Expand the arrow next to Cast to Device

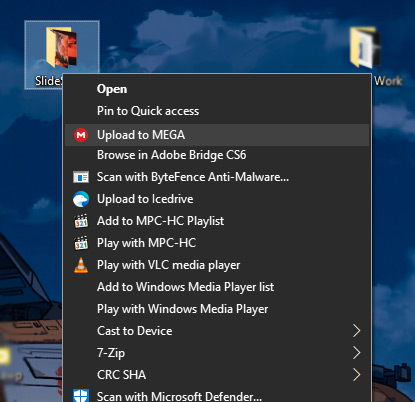click(357, 331)
